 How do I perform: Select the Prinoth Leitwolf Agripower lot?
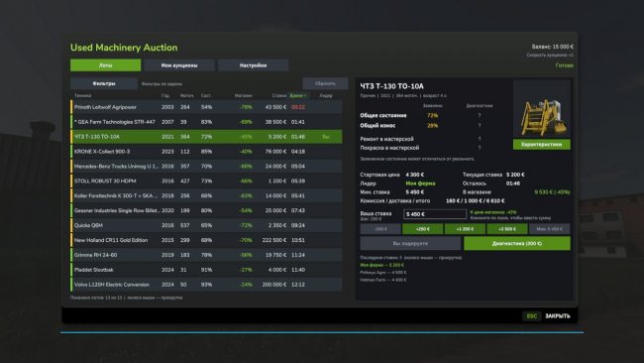click(206, 107)
